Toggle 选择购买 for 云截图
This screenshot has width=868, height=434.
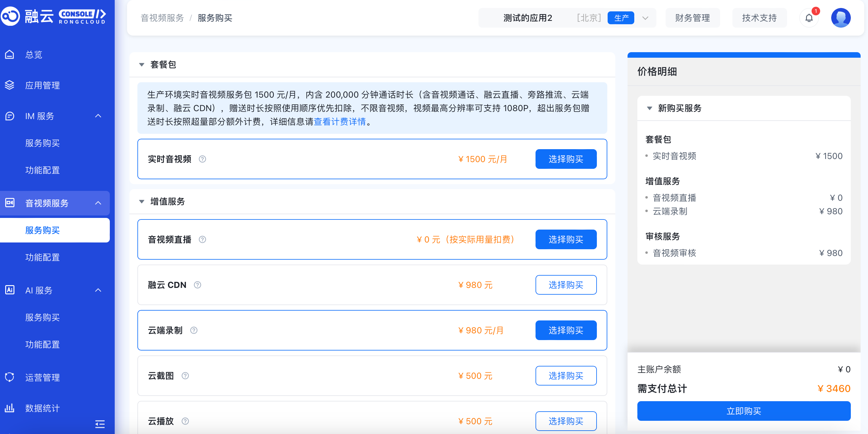tap(565, 376)
